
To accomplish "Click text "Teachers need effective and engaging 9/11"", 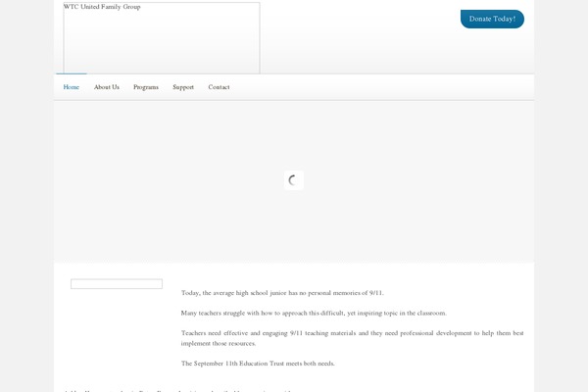I will pos(242,333).
